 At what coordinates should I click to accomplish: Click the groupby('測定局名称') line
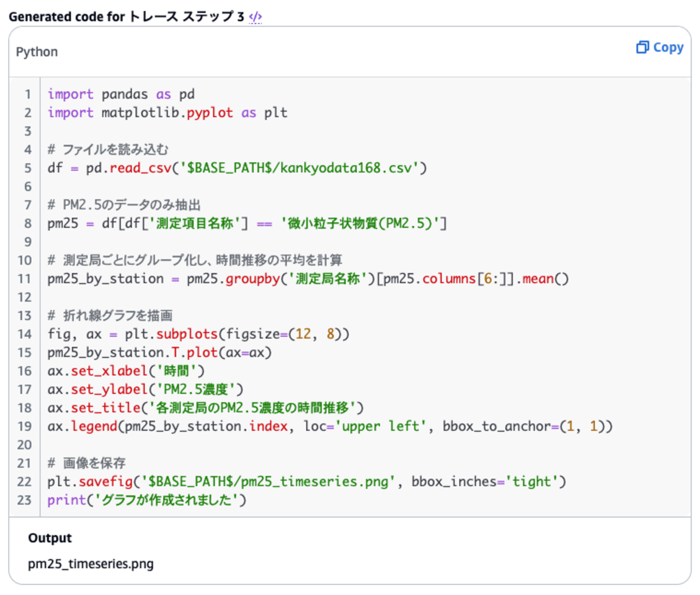pyautogui.click(x=308, y=279)
